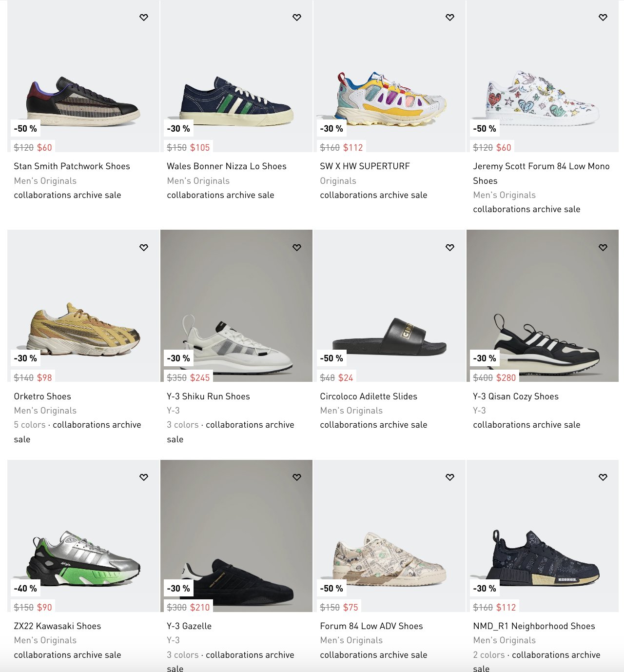Open NMD_R1 Neighborhood Shoes product title

tap(534, 626)
